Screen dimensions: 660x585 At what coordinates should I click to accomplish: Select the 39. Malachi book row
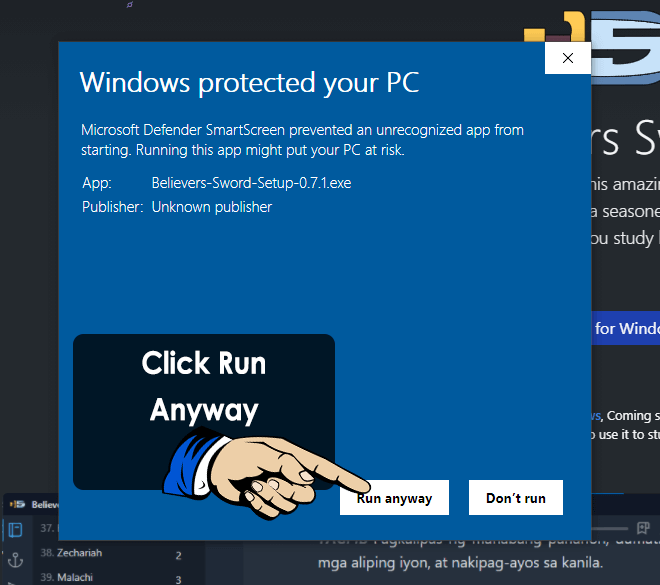(112, 577)
